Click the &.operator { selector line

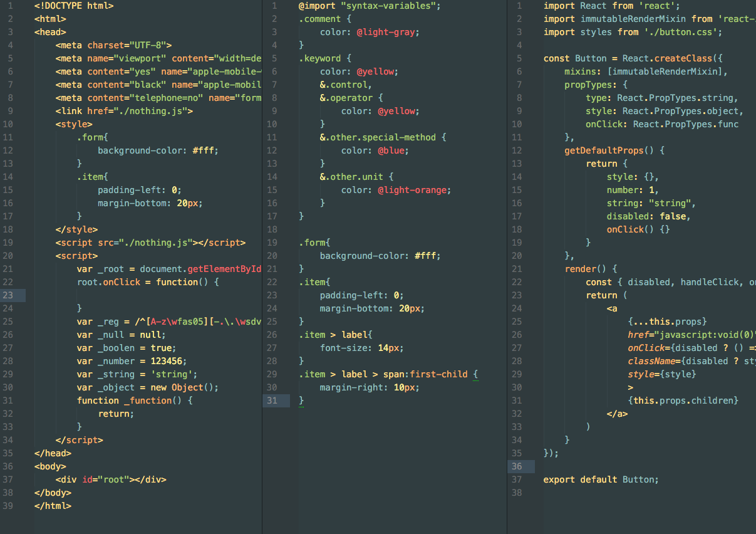[x=351, y=98]
